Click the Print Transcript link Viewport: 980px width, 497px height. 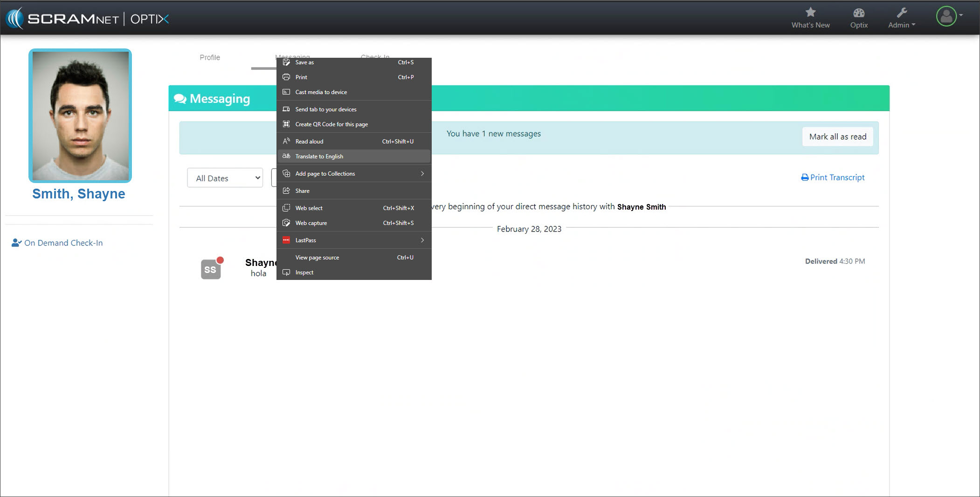click(837, 177)
